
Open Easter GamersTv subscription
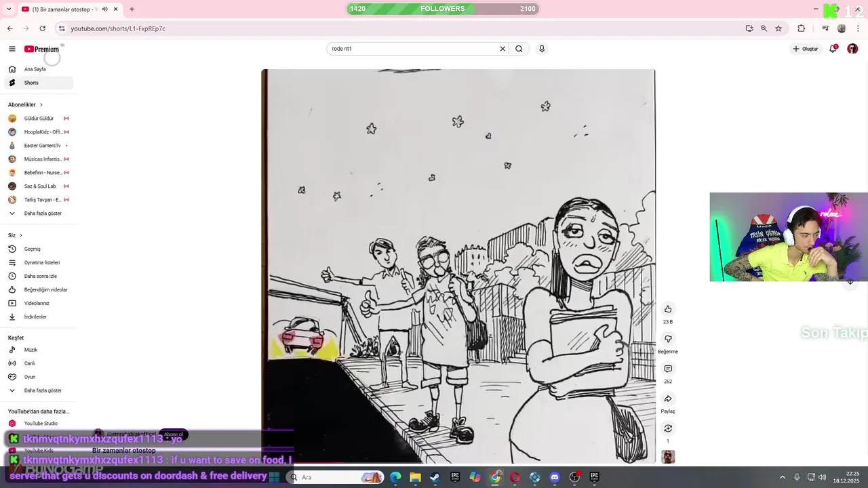point(39,146)
